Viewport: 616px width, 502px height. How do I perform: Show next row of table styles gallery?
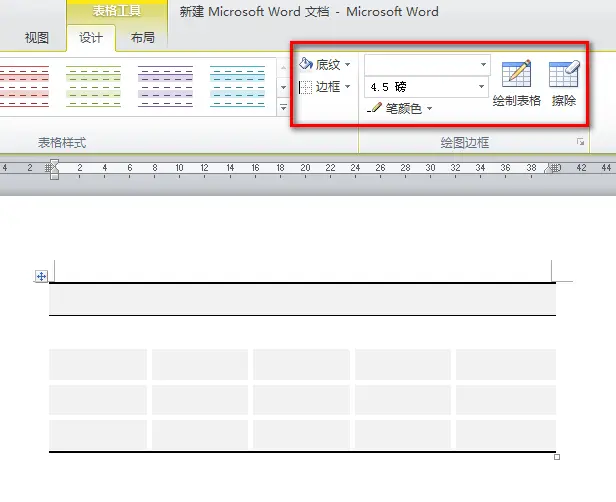(x=283, y=87)
